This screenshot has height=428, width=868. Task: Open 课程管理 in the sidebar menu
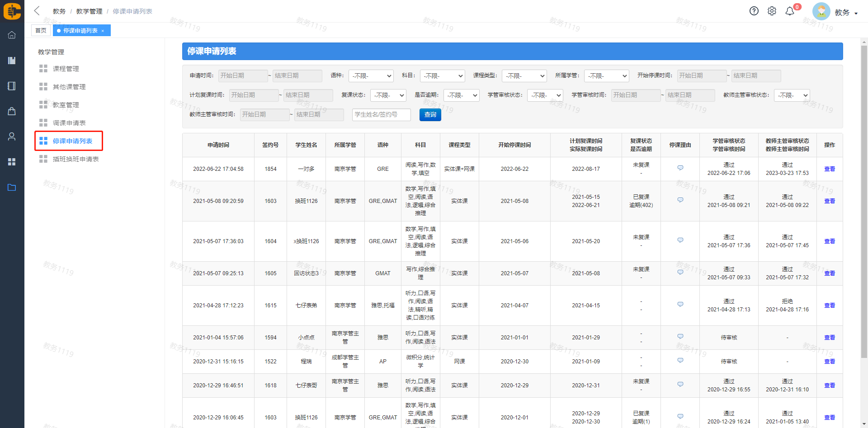[x=66, y=69]
